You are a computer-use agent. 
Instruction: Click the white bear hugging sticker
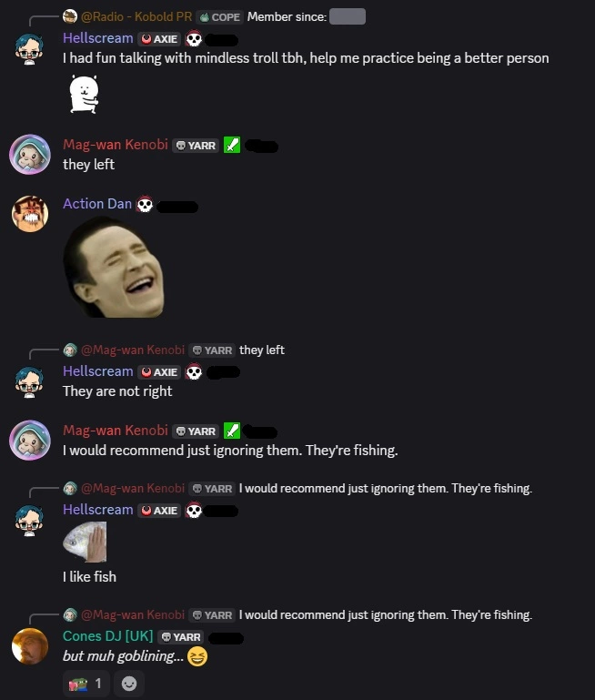click(84, 94)
